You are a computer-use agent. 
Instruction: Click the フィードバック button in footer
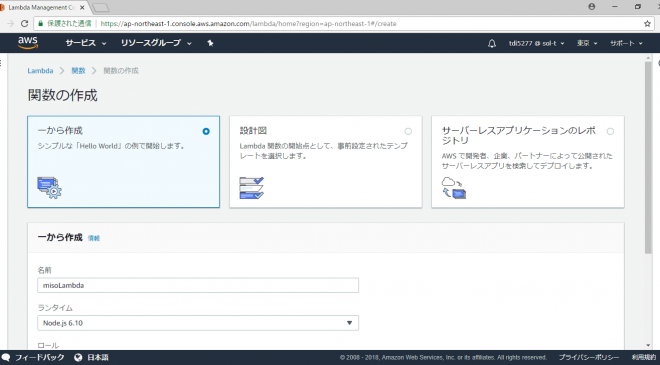40,357
